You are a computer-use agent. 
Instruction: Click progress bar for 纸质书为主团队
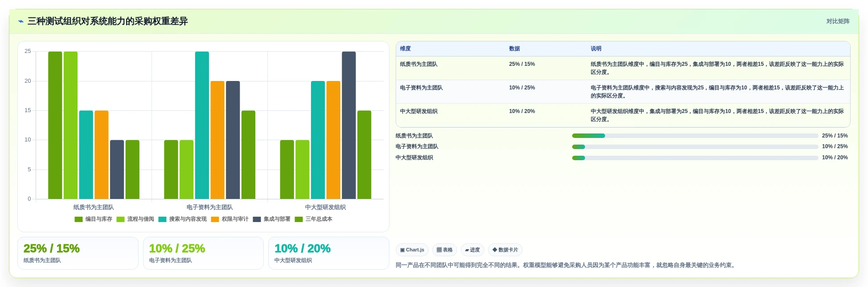tap(695, 136)
